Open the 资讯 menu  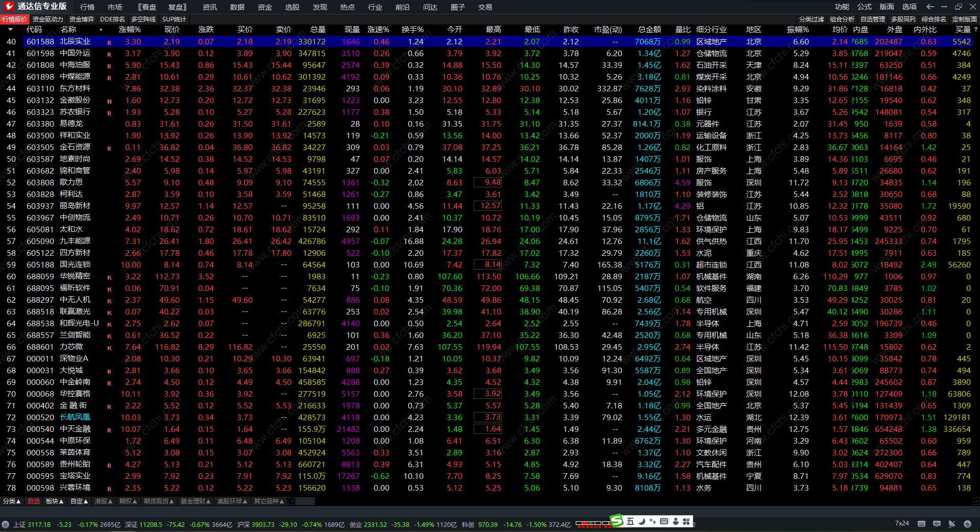210,7
